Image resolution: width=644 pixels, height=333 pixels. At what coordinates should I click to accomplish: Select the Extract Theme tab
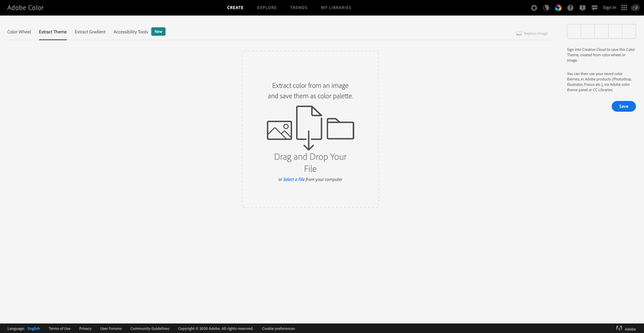53,31
